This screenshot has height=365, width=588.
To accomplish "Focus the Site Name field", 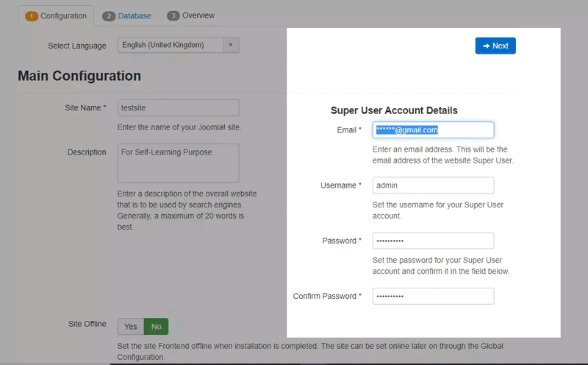I will pyautogui.click(x=178, y=107).
